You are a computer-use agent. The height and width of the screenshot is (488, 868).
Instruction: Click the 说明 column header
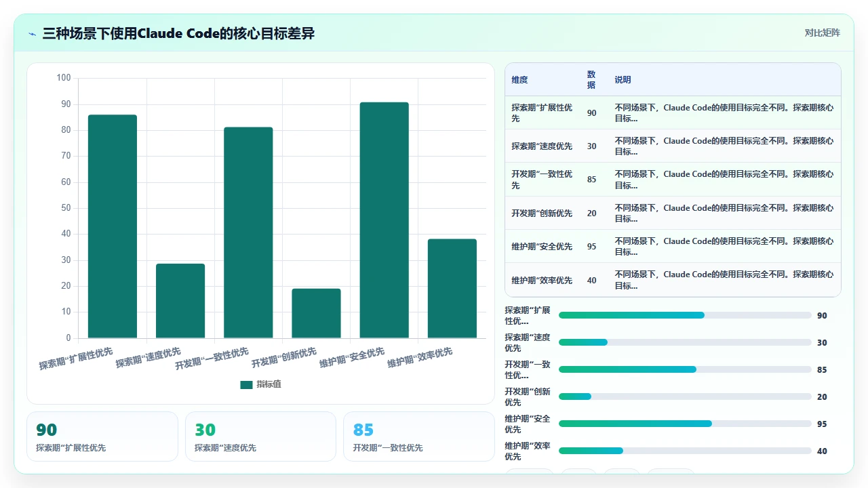pyautogui.click(x=623, y=80)
